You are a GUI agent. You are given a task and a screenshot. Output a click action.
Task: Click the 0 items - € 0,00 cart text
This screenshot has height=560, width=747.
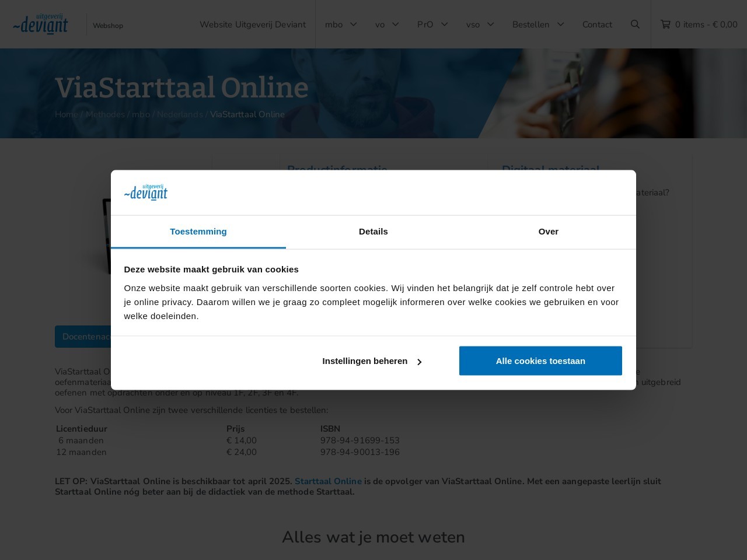pos(706,24)
